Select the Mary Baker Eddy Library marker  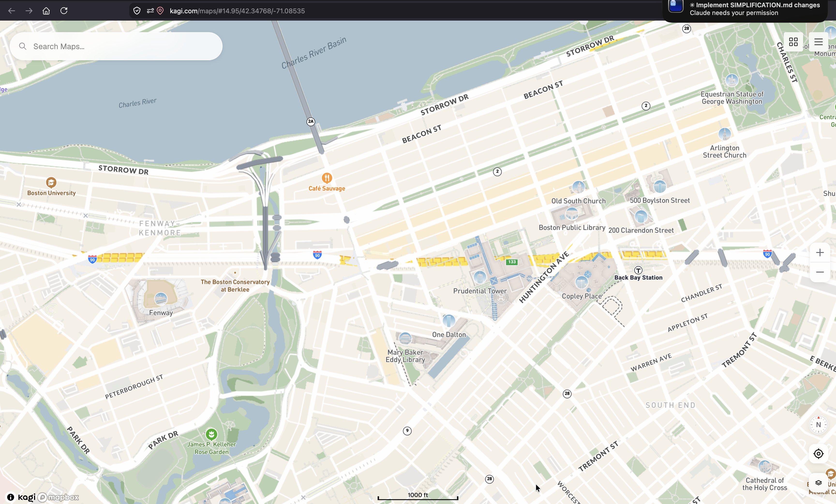(x=405, y=338)
